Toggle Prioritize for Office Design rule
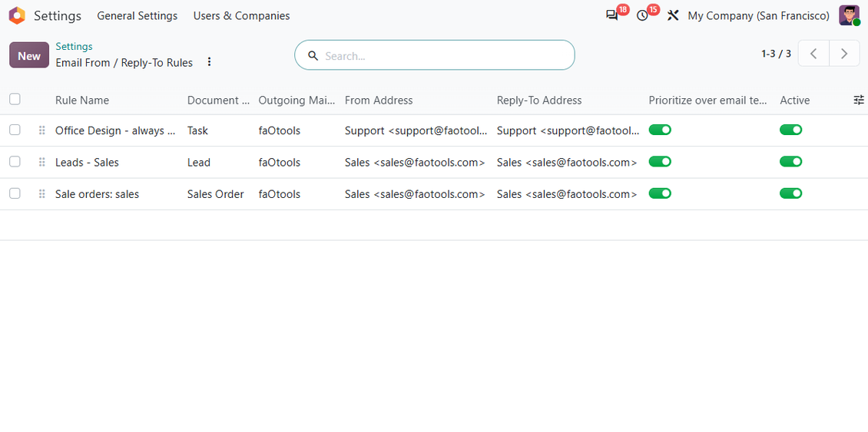Image resolution: width=868 pixels, height=432 pixels. click(660, 130)
